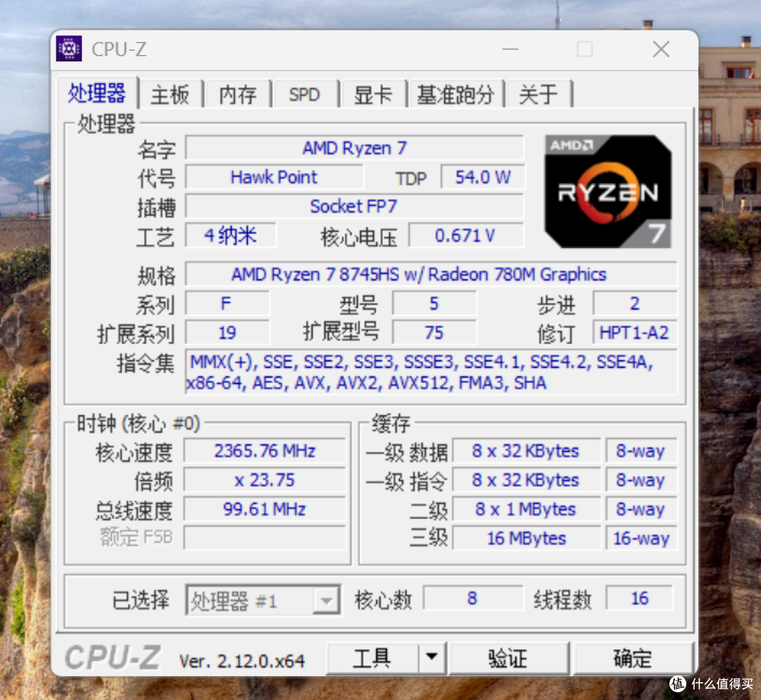Viewport: 761px width, 700px height.
Task: Click the 核心数 value 8
Action: point(473,598)
